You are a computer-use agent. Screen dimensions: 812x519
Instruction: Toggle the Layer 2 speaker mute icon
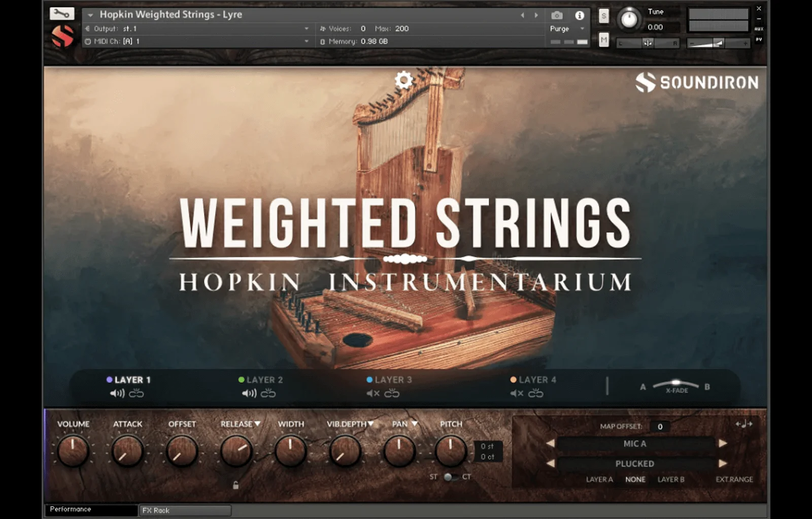coord(249,393)
